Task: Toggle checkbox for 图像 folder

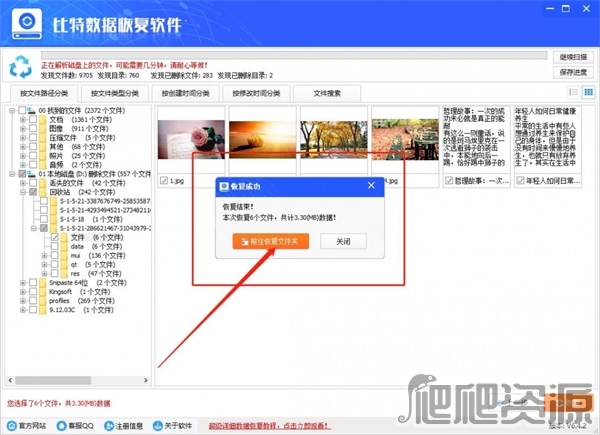Action: (x=33, y=129)
